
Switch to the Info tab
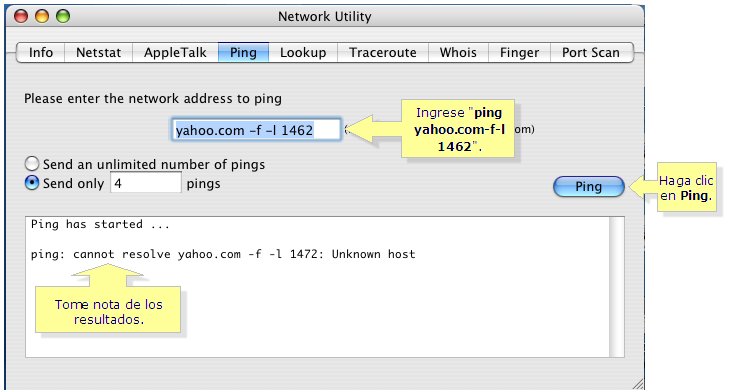(x=40, y=53)
